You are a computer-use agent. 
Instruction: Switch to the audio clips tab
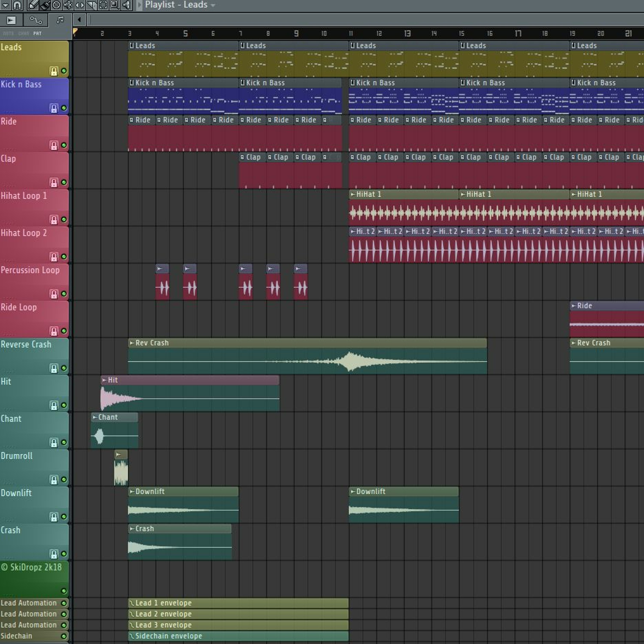pos(11,20)
